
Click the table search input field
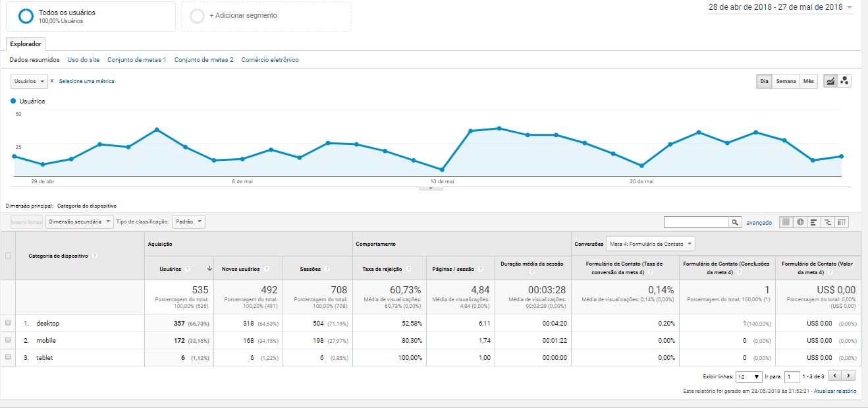[x=696, y=222]
